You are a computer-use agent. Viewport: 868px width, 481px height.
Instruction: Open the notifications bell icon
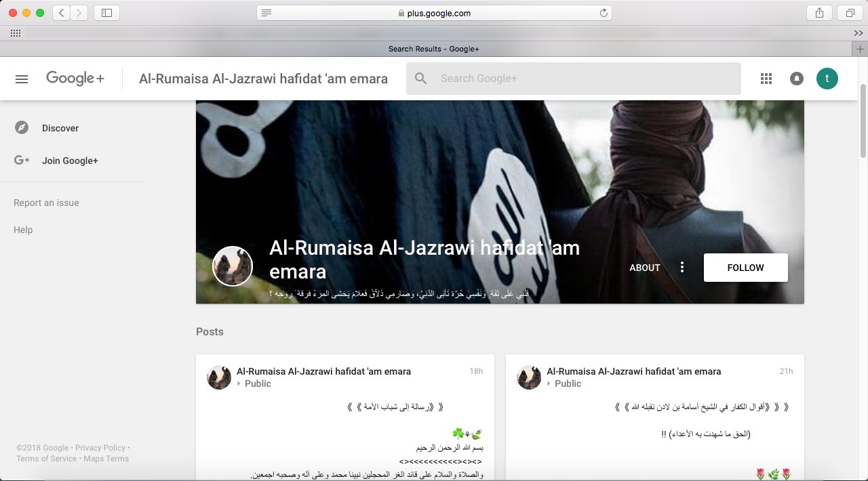pos(797,79)
